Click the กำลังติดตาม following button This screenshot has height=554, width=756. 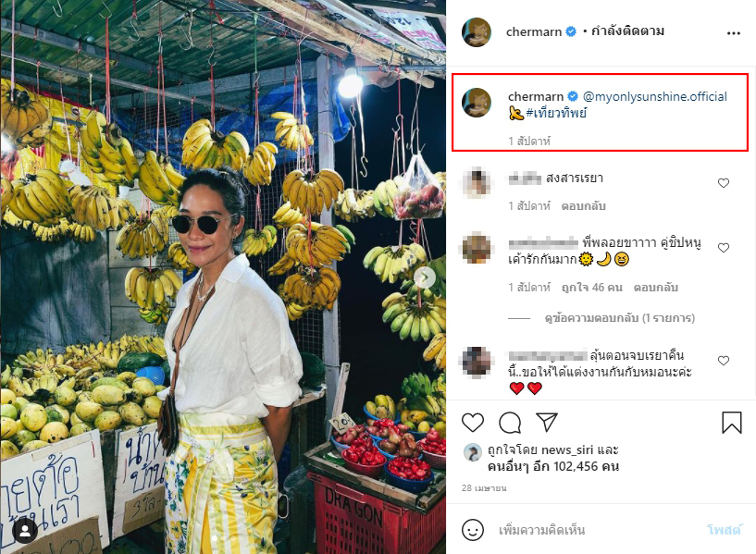[x=627, y=31]
